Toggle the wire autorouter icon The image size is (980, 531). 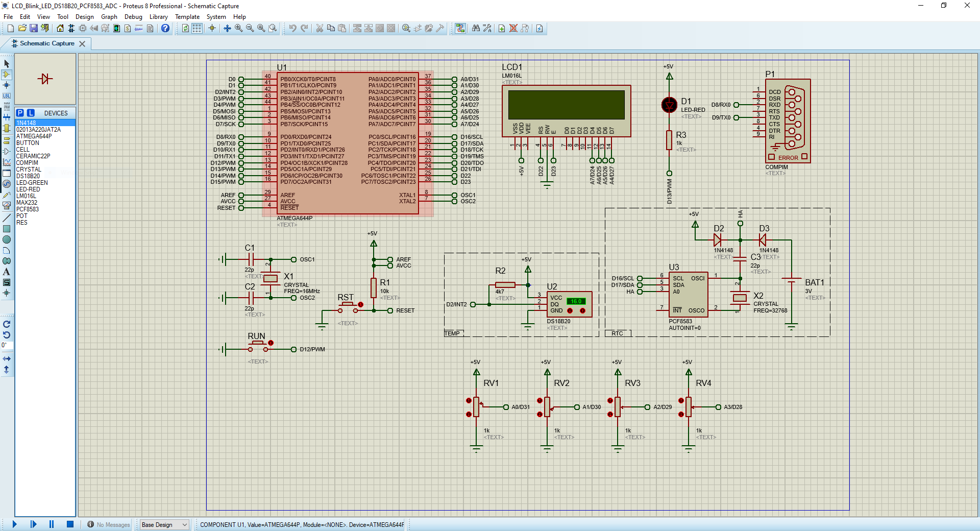click(x=460, y=29)
